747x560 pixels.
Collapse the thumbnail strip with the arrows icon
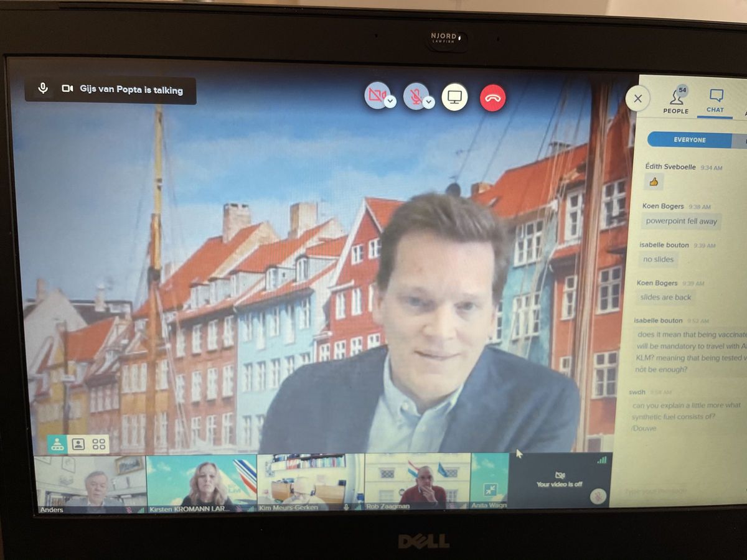490,489
